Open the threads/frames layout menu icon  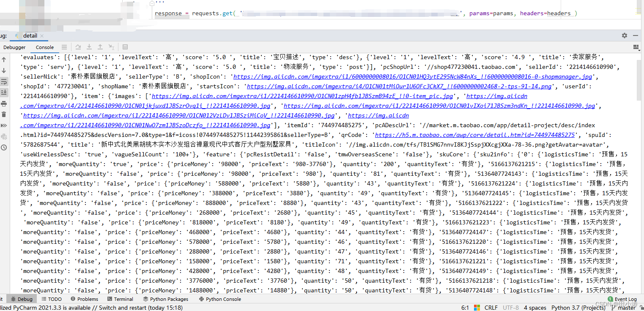tap(64, 47)
